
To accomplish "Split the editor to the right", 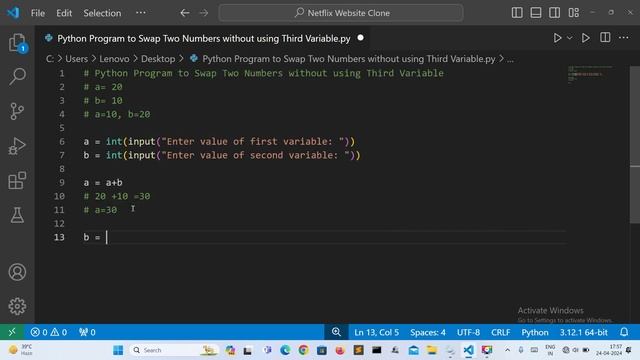I will (x=605, y=38).
